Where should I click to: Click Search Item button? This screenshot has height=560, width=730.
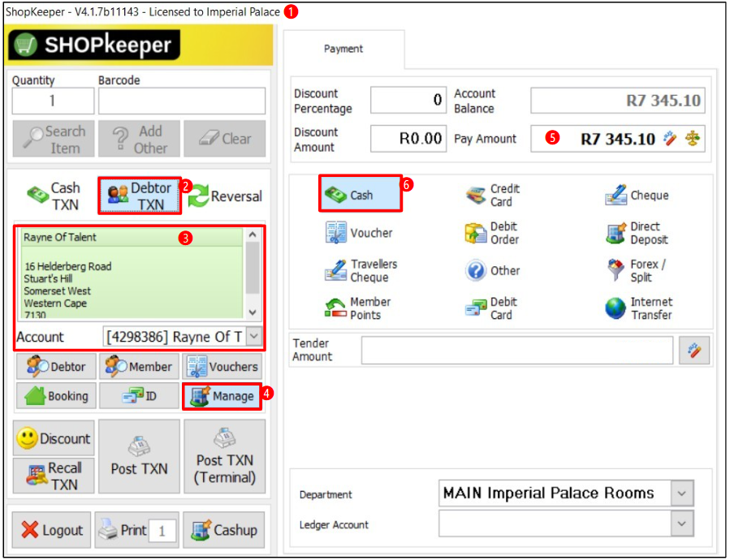pyautogui.click(x=54, y=139)
